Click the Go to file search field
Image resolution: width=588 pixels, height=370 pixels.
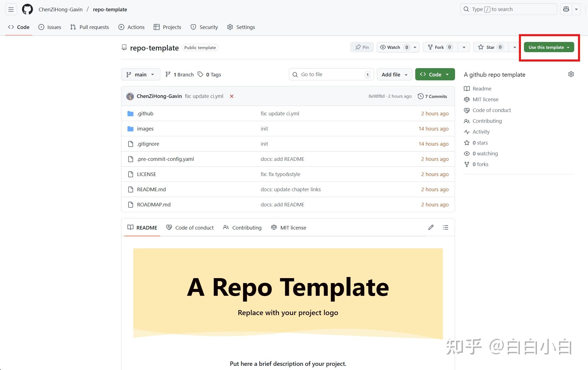click(x=331, y=74)
